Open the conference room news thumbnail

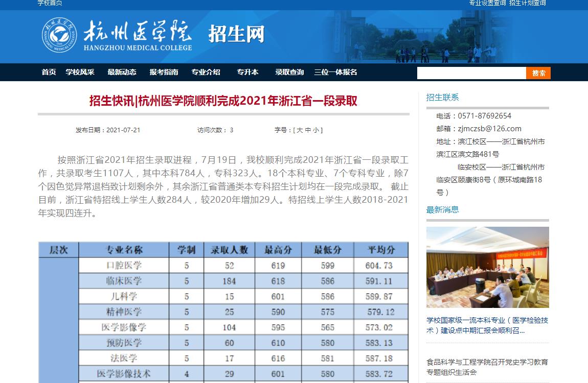click(x=487, y=267)
